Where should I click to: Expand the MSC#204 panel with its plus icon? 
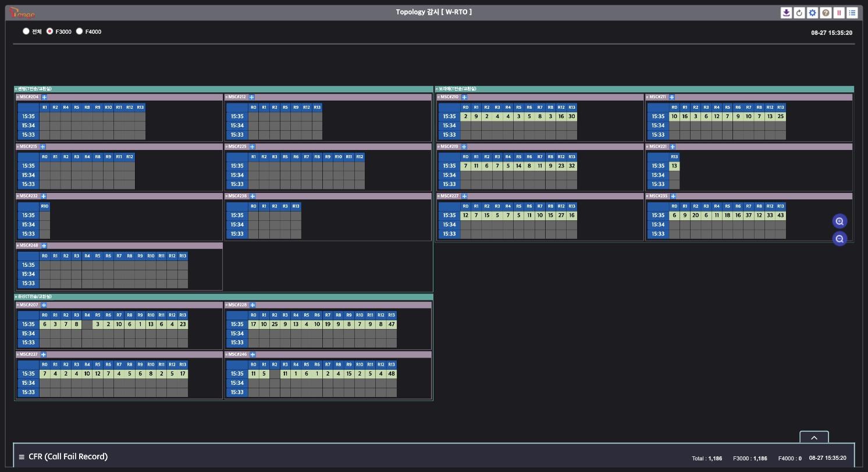coord(44,97)
